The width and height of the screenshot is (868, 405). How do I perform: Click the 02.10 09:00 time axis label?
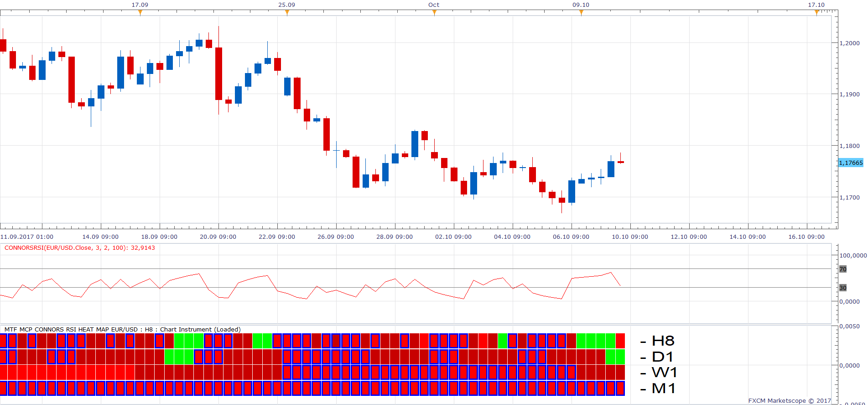coord(453,237)
